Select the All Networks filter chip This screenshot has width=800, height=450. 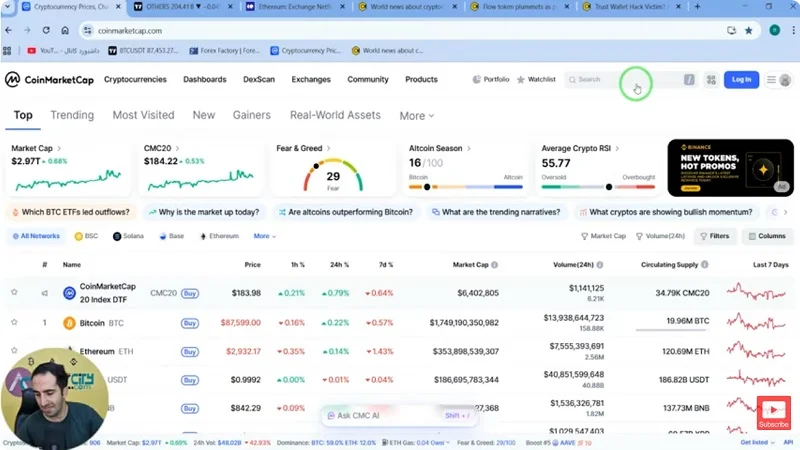[x=35, y=236]
